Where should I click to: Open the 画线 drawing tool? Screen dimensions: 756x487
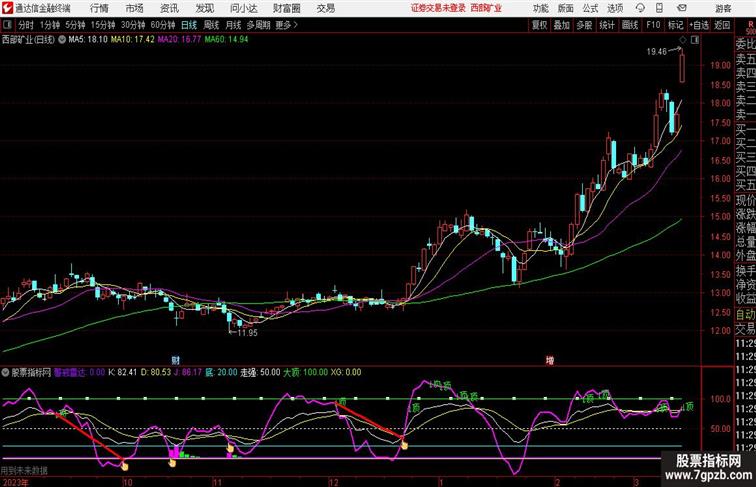click(630, 25)
